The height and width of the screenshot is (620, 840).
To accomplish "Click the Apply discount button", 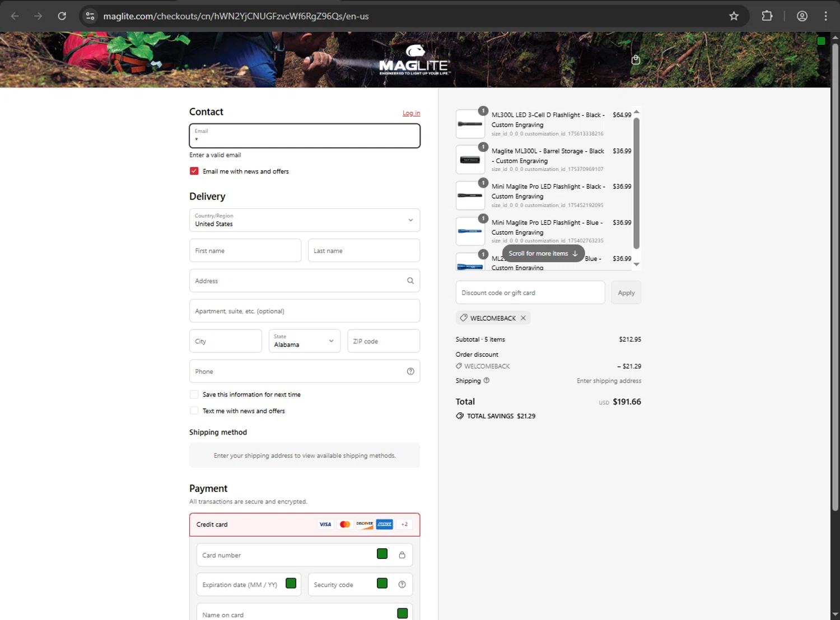I will pyautogui.click(x=626, y=292).
